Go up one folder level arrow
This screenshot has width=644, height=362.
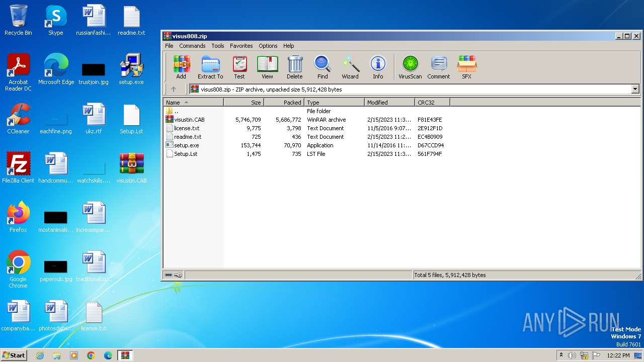click(x=174, y=89)
